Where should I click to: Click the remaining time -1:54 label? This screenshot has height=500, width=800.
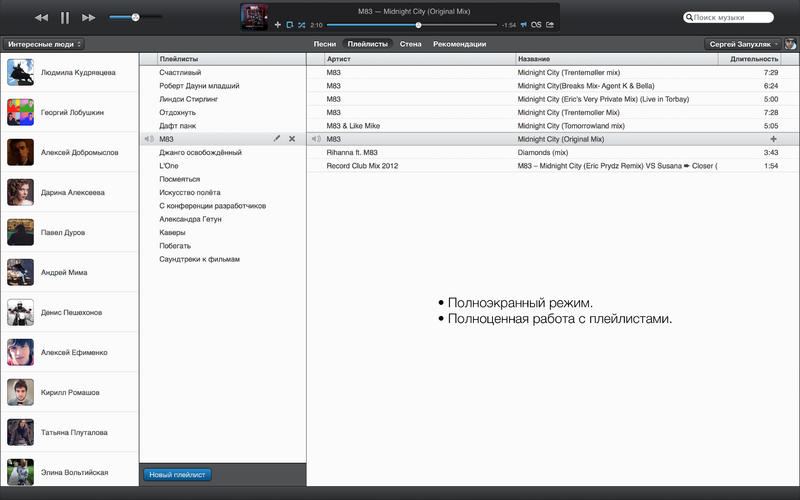pyautogui.click(x=509, y=25)
